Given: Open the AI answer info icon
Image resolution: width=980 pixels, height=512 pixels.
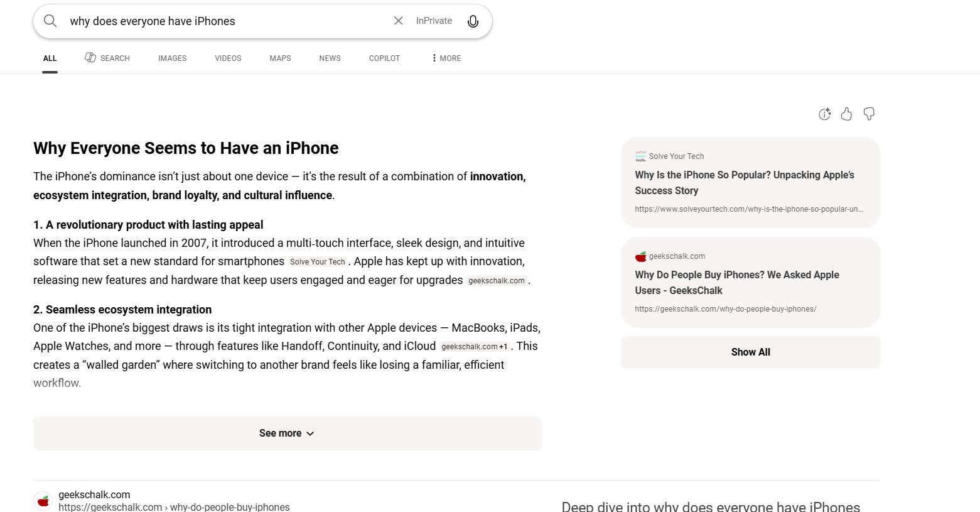Looking at the screenshot, I should tap(824, 114).
